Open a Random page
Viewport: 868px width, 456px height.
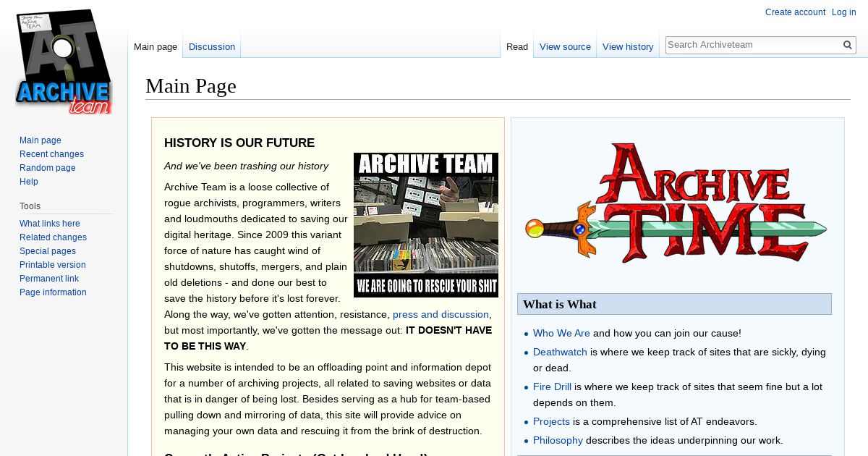pos(48,168)
